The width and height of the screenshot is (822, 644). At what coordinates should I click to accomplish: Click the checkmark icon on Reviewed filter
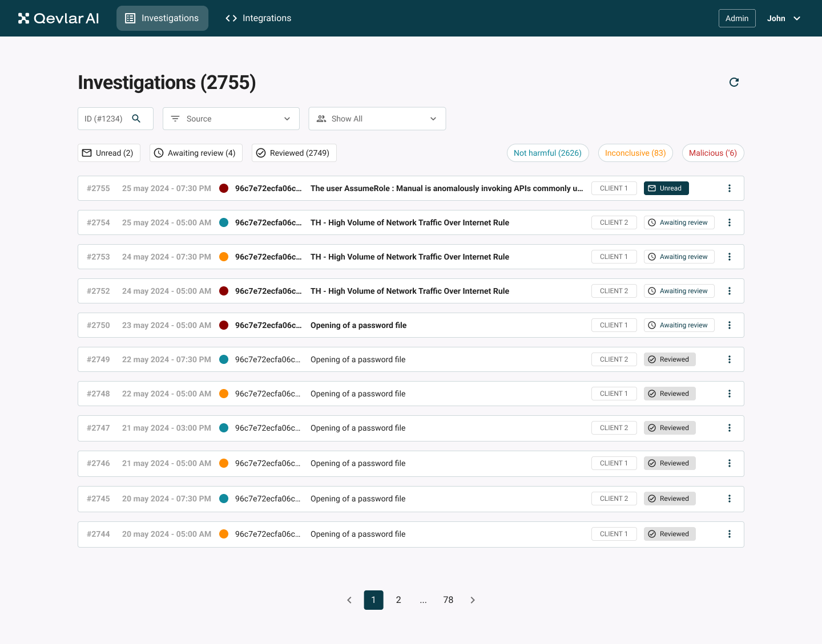[x=261, y=153]
